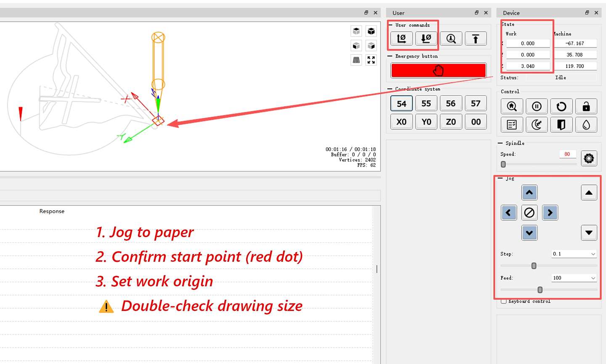Click the Work Z coordinate field 3.040
The height and width of the screenshot is (364, 606).
[x=528, y=66]
